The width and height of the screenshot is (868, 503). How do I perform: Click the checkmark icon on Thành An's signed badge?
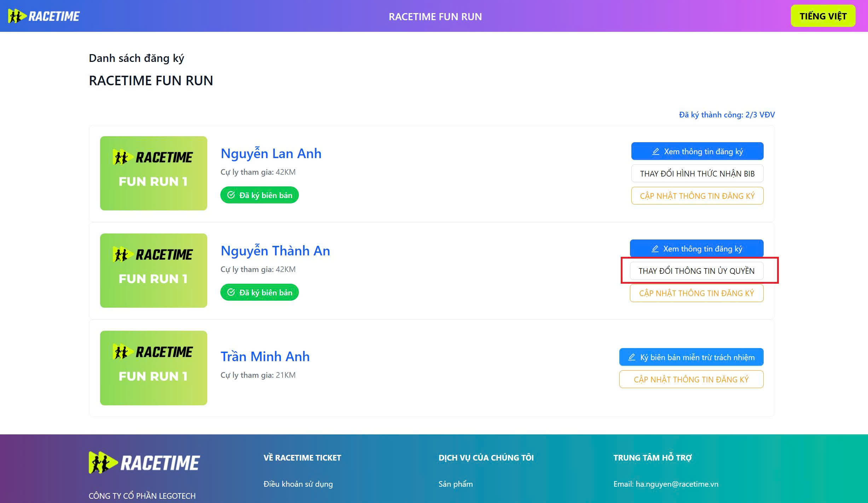231,292
